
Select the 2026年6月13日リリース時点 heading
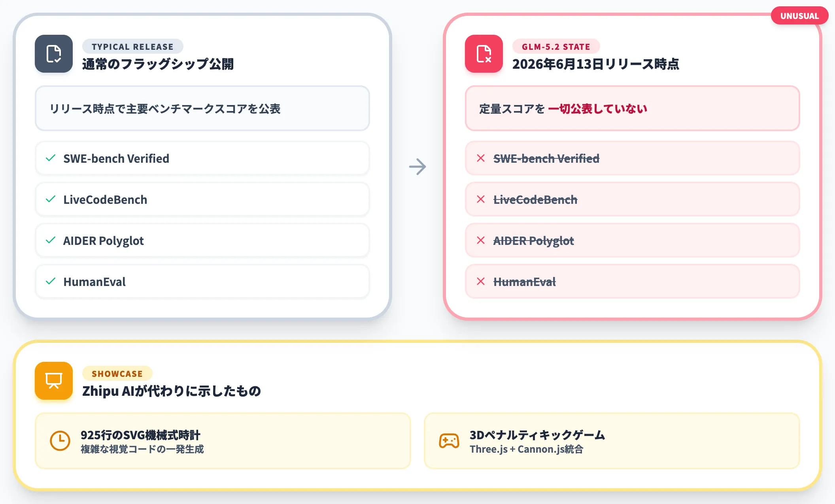tap(596, 64)
